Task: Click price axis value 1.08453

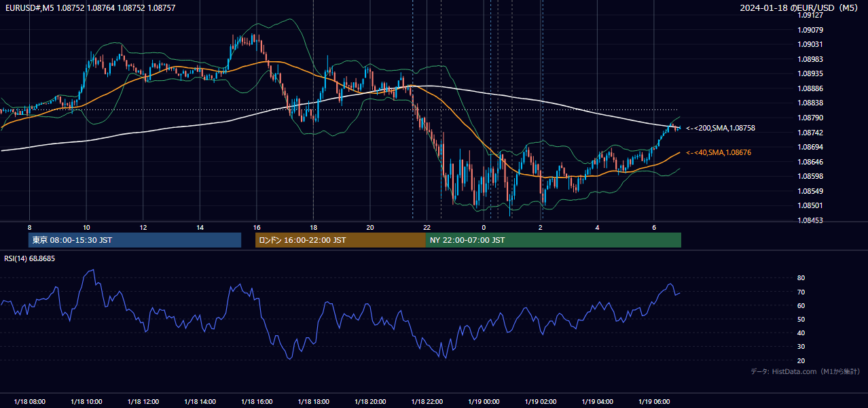Action: [x=810, y=220]
